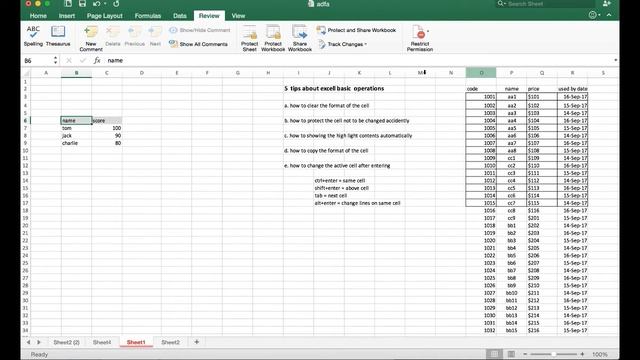The image size is (640, 360).
Task: Select the Sheet1 tab
Action: tap(136, 342)
